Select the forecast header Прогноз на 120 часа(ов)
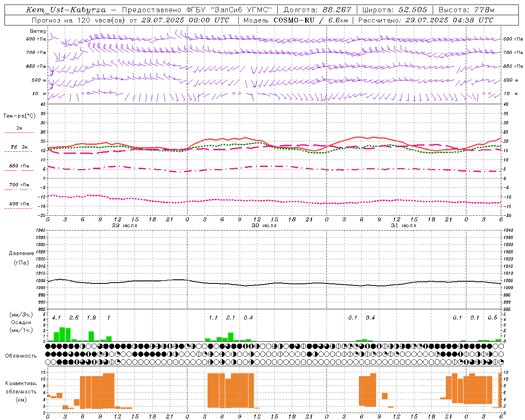The height and width of the screenshot is (420, 525). (79, 20)
